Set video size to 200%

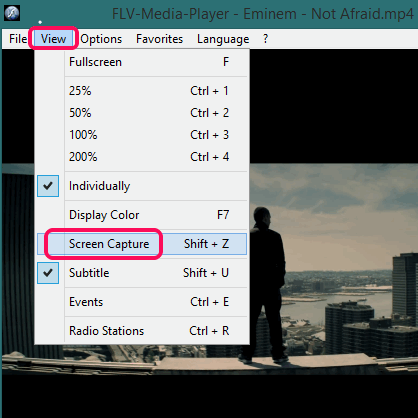142,157
